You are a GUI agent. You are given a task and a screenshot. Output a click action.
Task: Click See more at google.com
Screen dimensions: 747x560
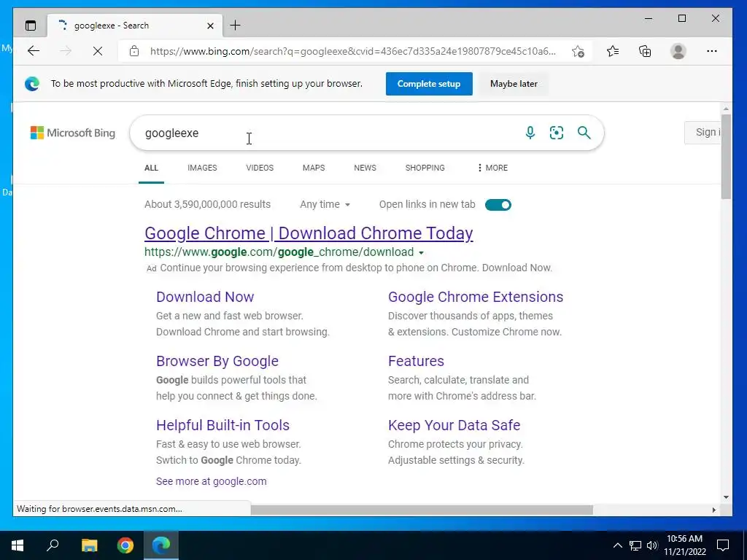(x=211, y=481)
